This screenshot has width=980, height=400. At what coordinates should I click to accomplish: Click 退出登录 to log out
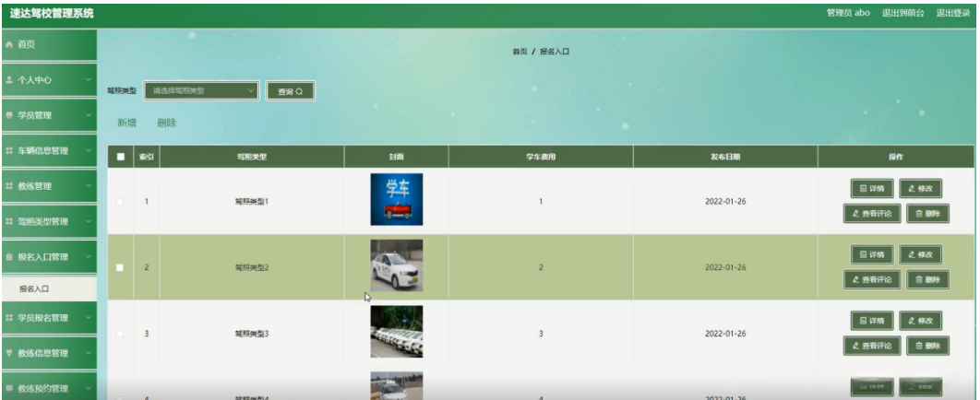(952, 13)
